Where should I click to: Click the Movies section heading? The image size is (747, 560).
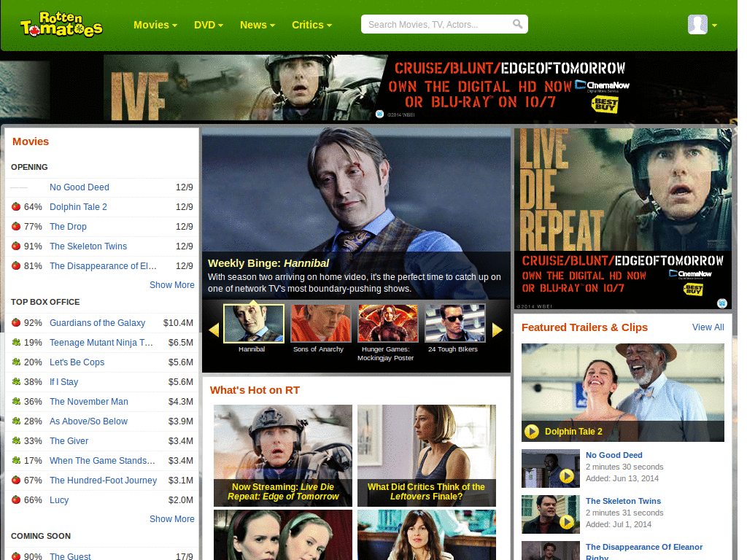31,141
